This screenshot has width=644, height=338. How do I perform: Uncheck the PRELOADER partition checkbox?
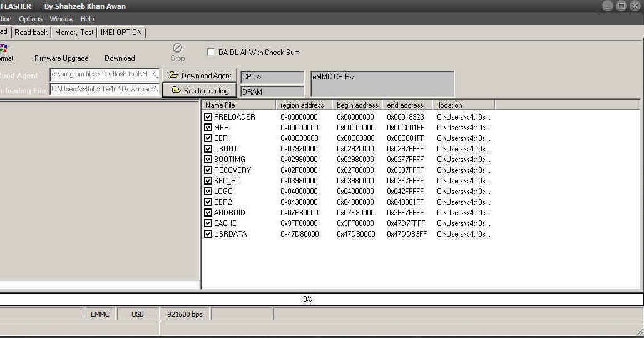(x=208, y=116)
